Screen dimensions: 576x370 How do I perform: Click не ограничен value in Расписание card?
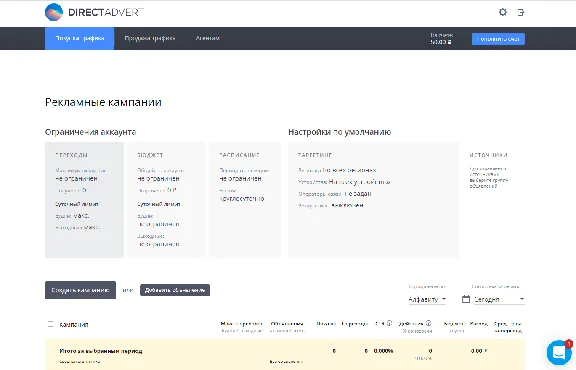(241, 179)
